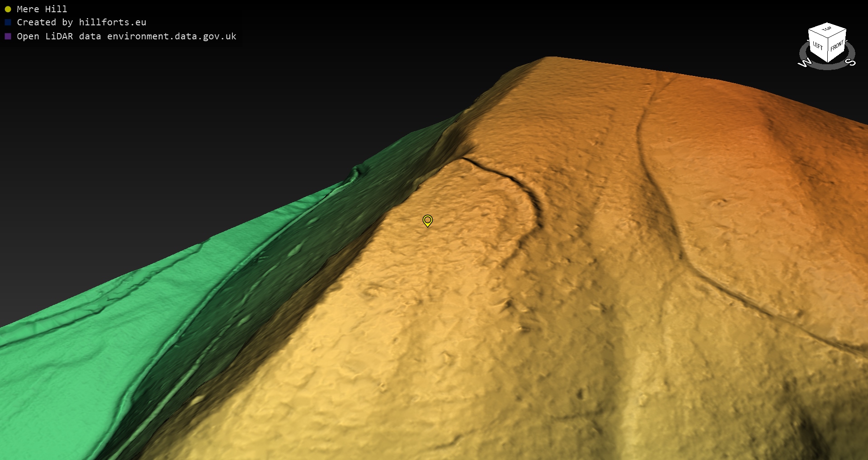
Task: Click the blue square legend swatch
Action: [x=8, y=22]
